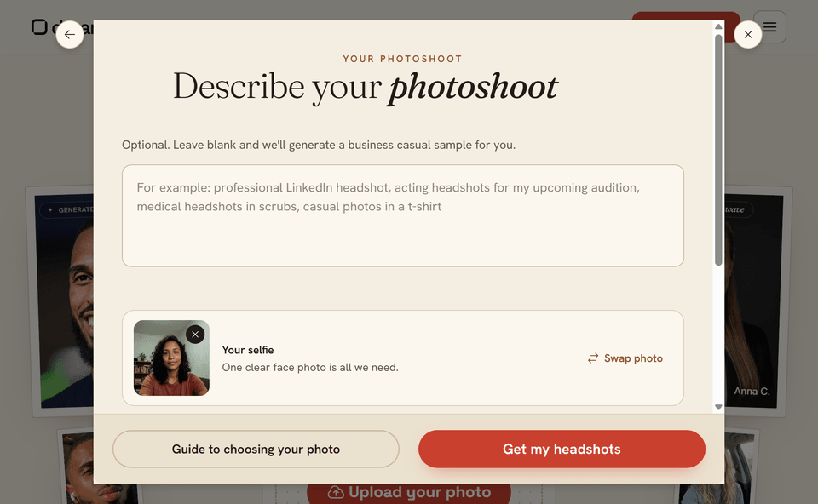Remove the selfie with its X badge
Viewport: 818px width, 504px height.
(195, 335)
